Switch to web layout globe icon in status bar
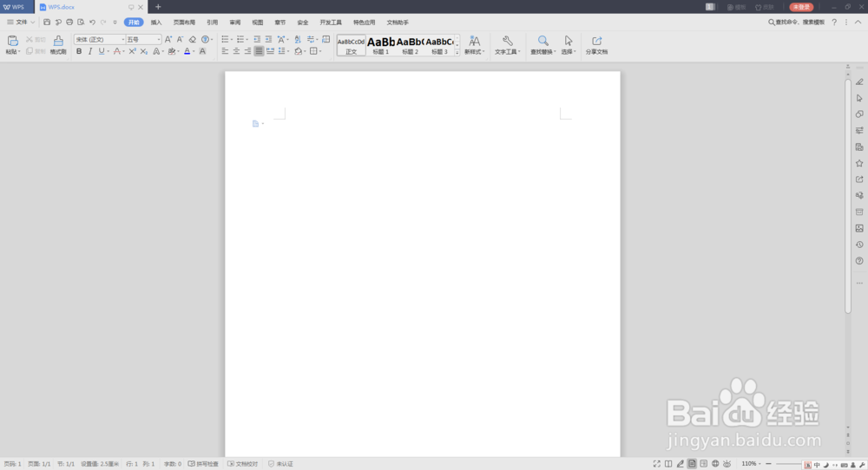The image size is (868, 470). pyautogui.click(x=715, y=464)
